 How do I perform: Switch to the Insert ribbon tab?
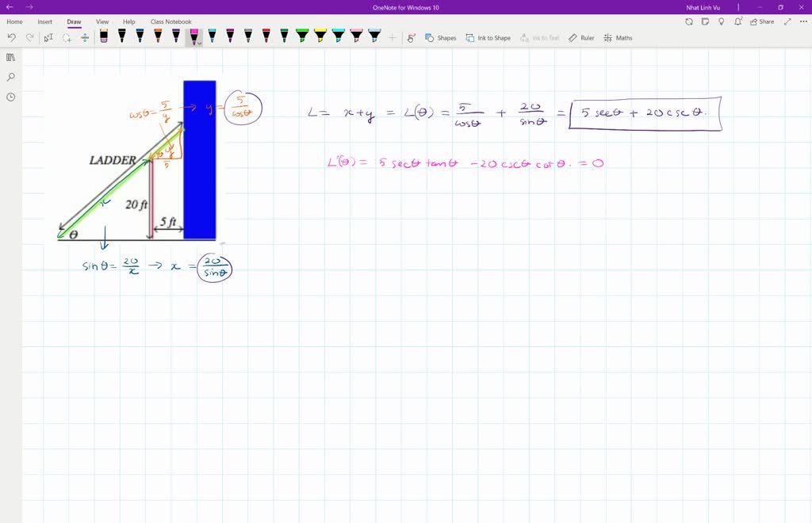tap(44, 21)
